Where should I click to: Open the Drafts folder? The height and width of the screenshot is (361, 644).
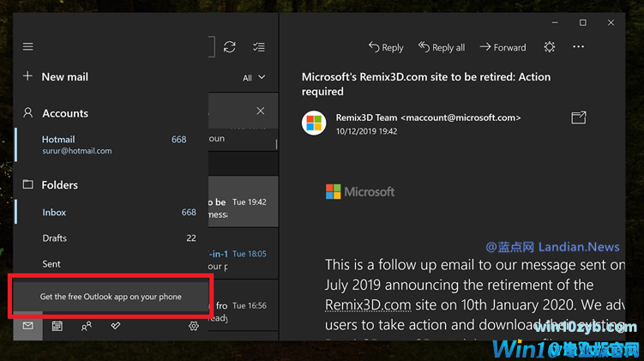click(111, 238)
